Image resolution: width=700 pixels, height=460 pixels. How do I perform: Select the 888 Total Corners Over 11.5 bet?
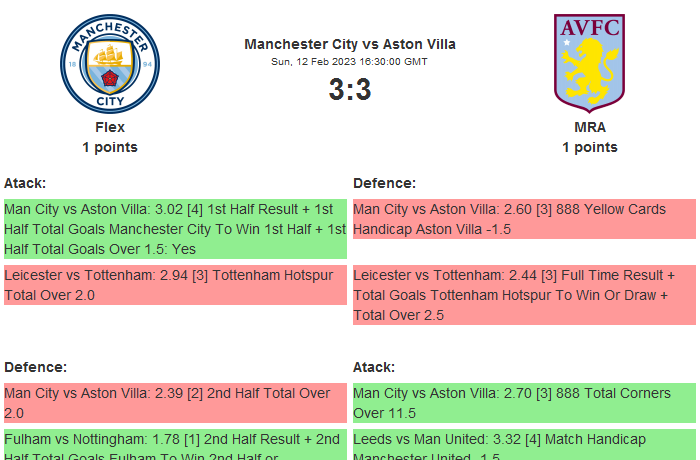point(524,403)
